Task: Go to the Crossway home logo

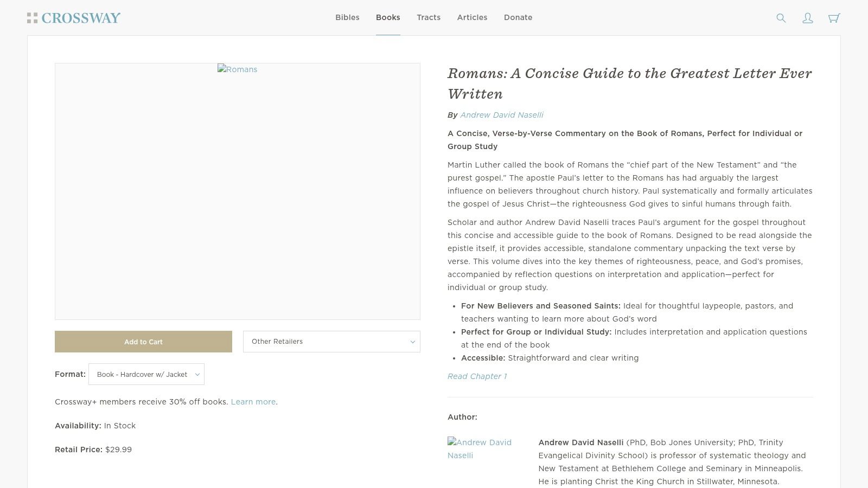Action: 74,18
